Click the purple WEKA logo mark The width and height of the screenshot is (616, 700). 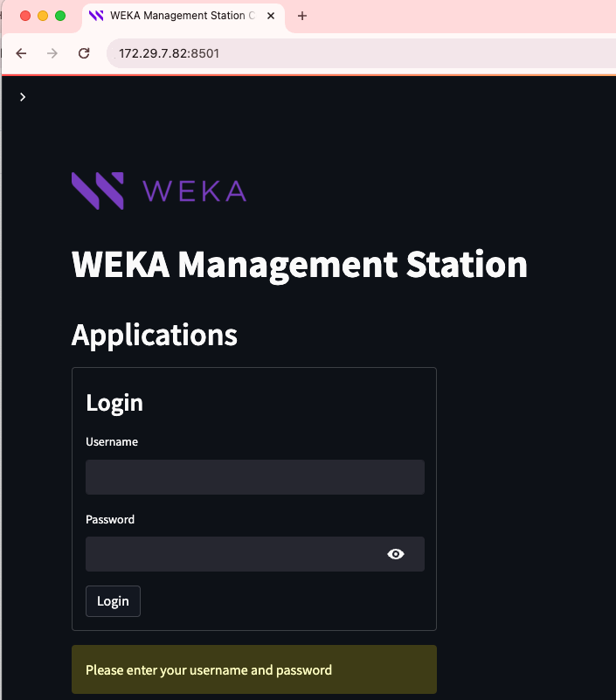click(97, 191)
